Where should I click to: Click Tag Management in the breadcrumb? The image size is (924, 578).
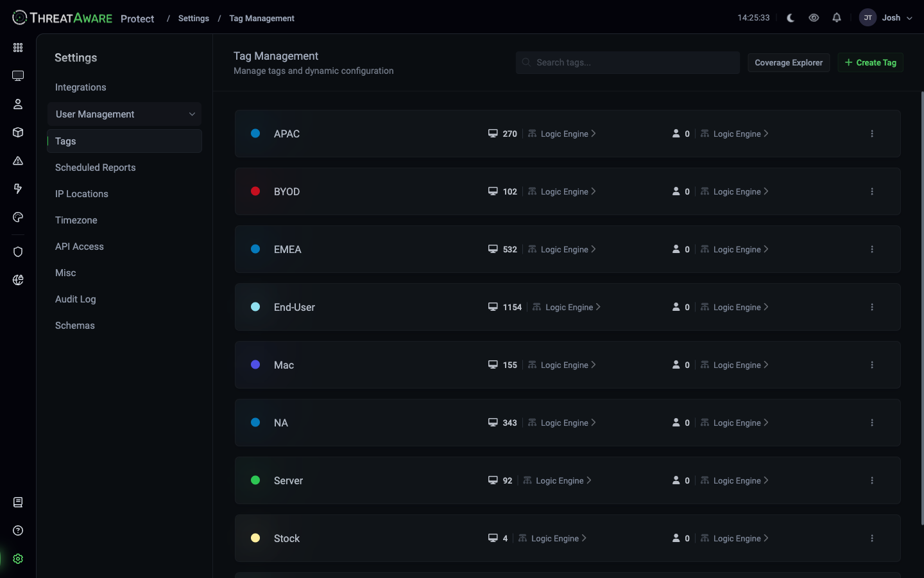[262, 18]
